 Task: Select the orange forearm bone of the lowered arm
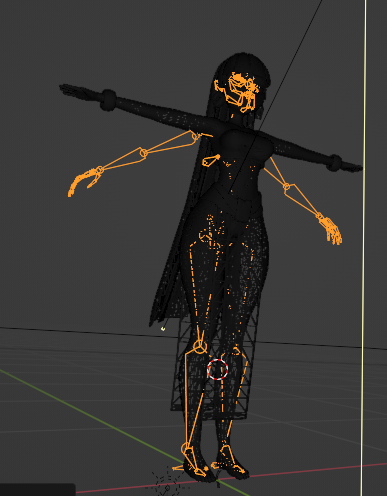tap(304, 200)
